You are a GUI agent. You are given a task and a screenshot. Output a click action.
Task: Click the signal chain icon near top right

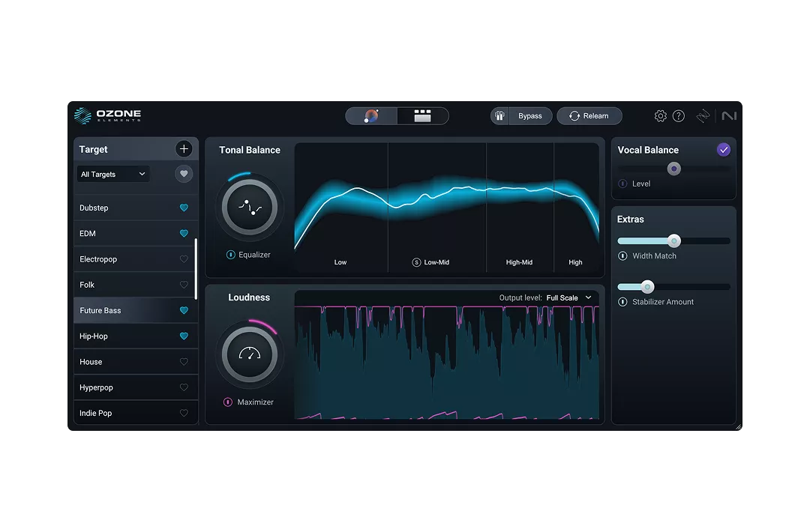703,115
